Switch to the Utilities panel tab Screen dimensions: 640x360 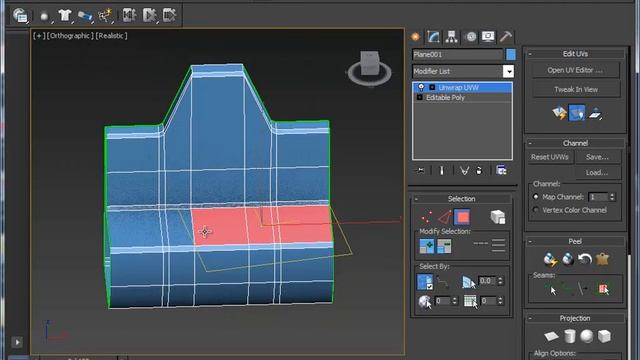506,37
